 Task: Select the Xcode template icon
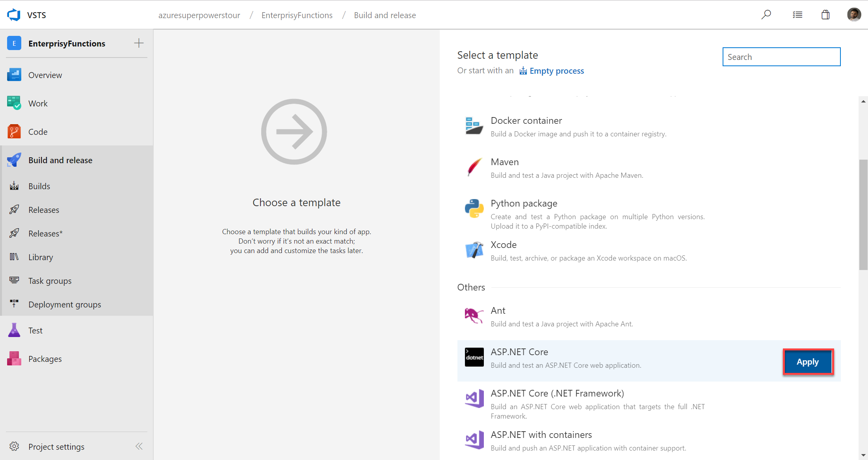click(474, 250)
